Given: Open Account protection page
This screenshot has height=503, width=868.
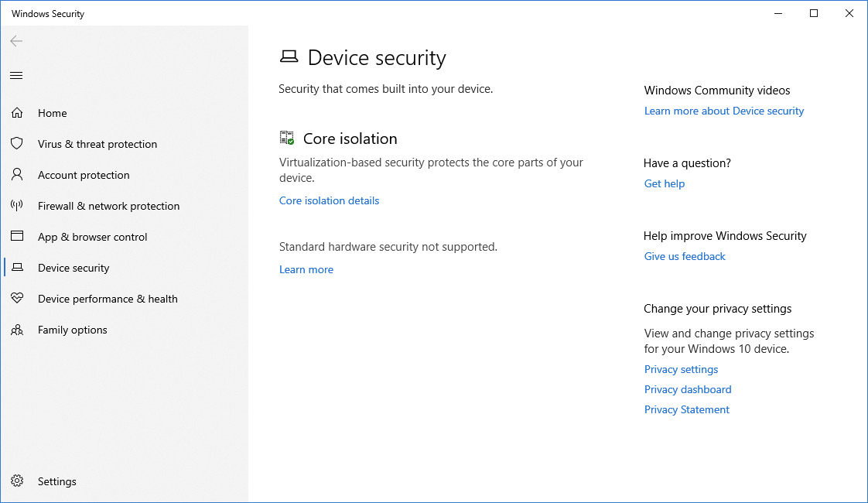Looking at the screenshot, I should 84,175.
